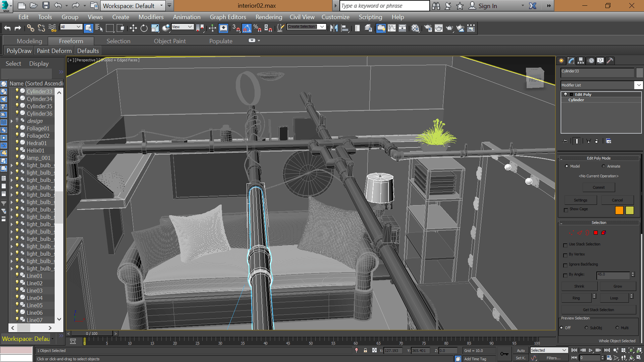Toggle the Angle Snap icon
The height and width of the screenshot is (362, 644).
click(247, 28)
